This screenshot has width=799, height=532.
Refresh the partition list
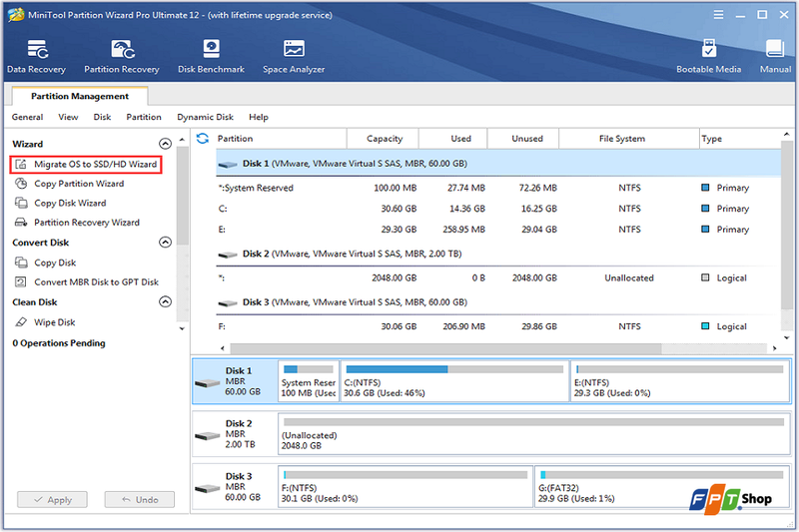(203, 139)
